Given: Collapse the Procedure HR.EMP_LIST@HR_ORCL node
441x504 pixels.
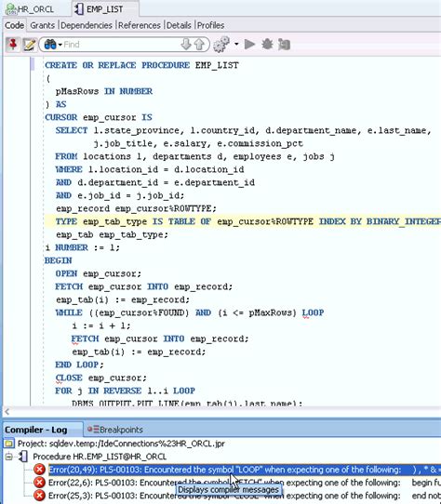Looking at the screenshot, I should 8,457.
